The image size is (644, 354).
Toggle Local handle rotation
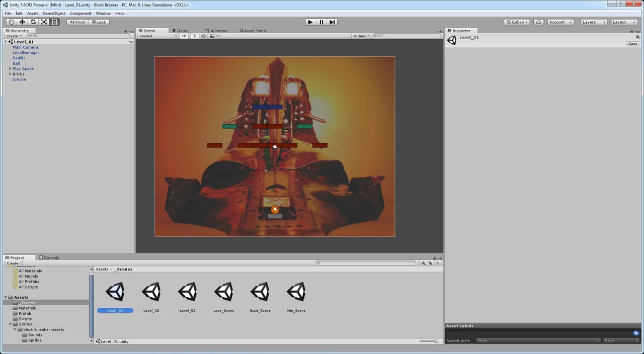click(x=99, y=22)
